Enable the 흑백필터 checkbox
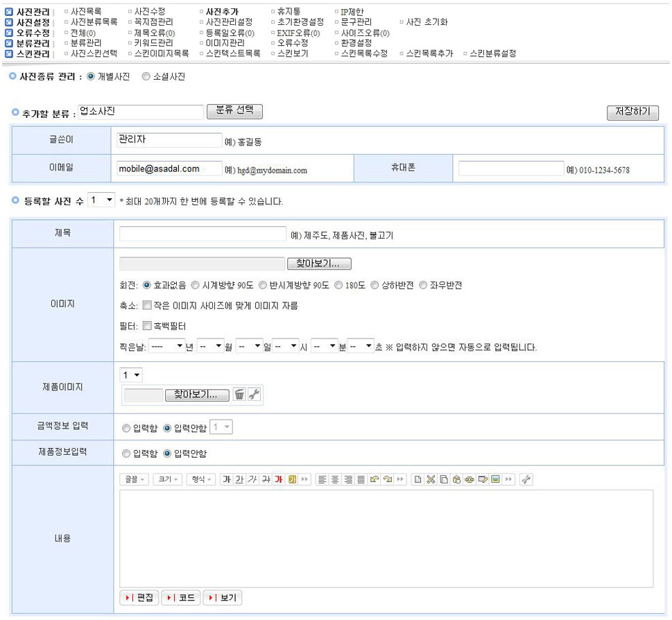The height and width of the screenshot is (620, 672). (x=147, y=325)
